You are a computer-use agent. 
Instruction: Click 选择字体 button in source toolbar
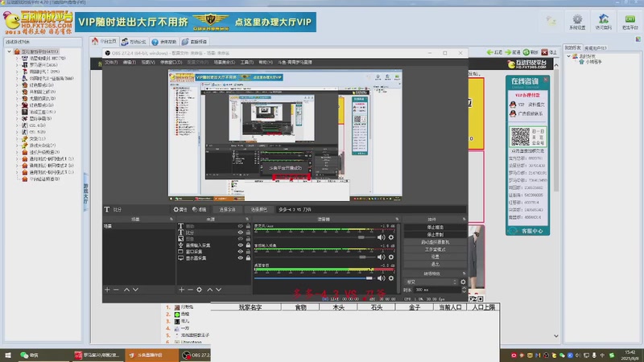point(227,209)
